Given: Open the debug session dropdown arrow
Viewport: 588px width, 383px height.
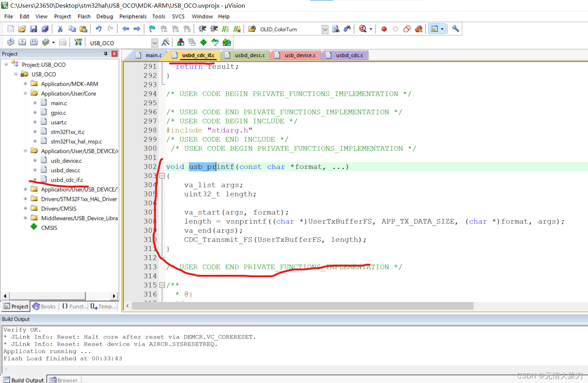Looking at the screenshot, I should 371,29.
